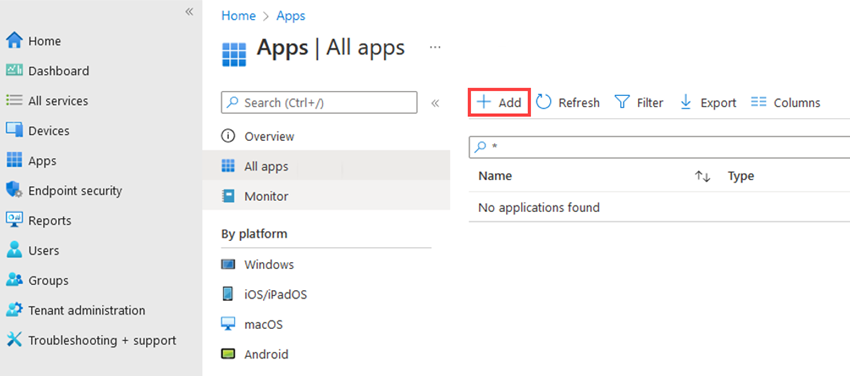Click the Home breadcrumb link
The height and width of the screenshot is (376, 850).
point(239,16)
